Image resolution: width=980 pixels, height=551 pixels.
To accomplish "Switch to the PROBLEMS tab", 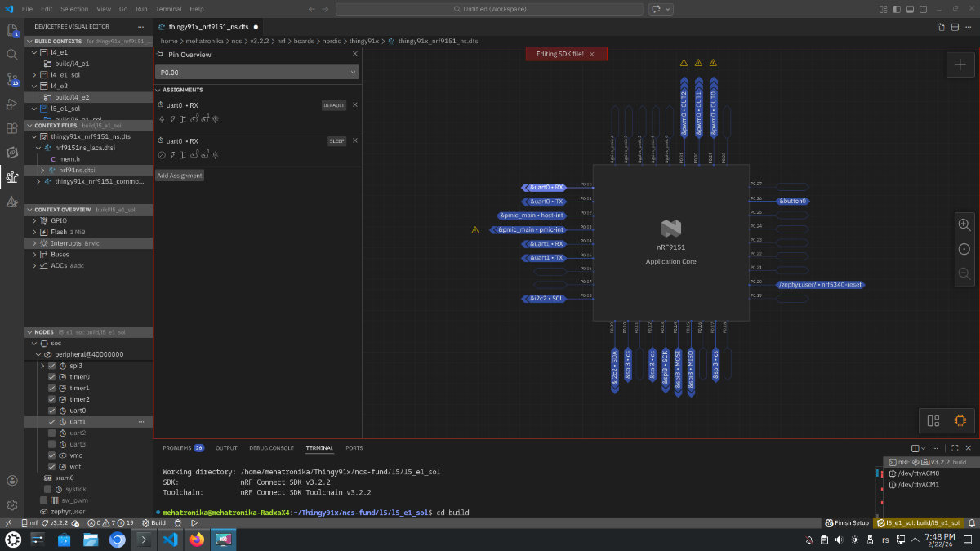I will [183, 448].
